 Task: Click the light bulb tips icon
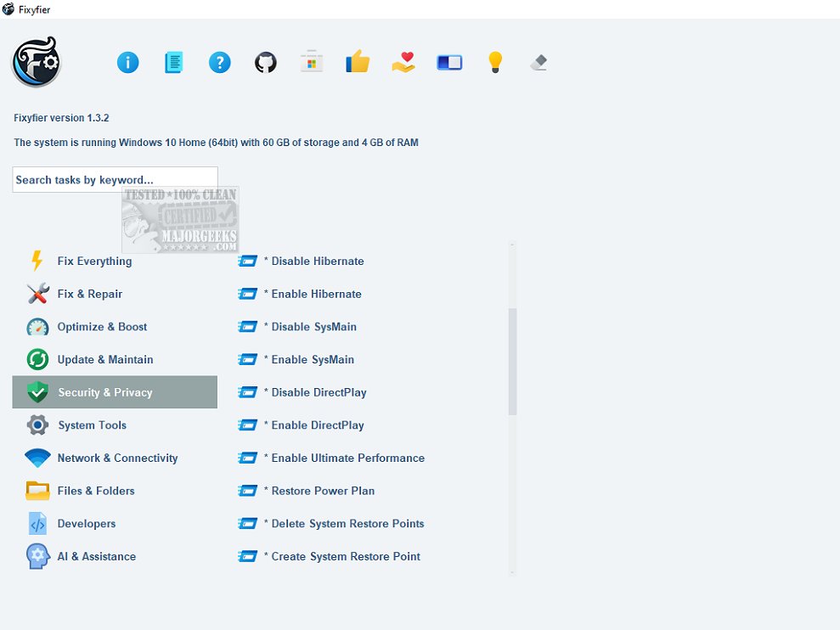[495, 62]
